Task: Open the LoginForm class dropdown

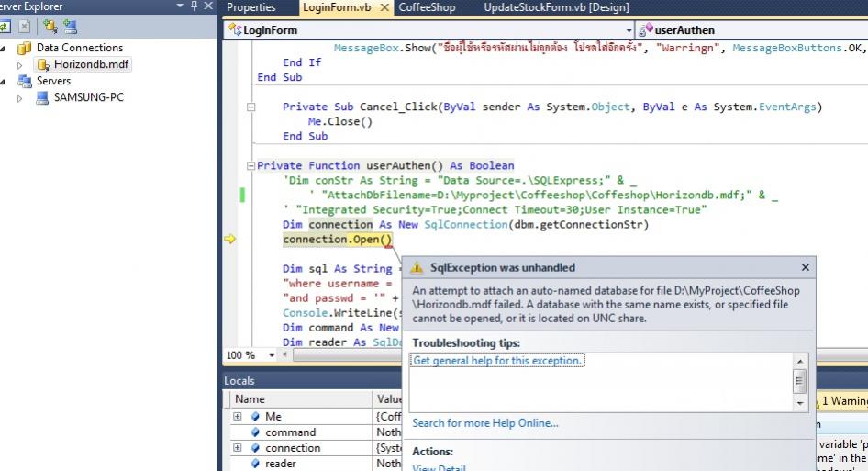Action: coord(629,30)
